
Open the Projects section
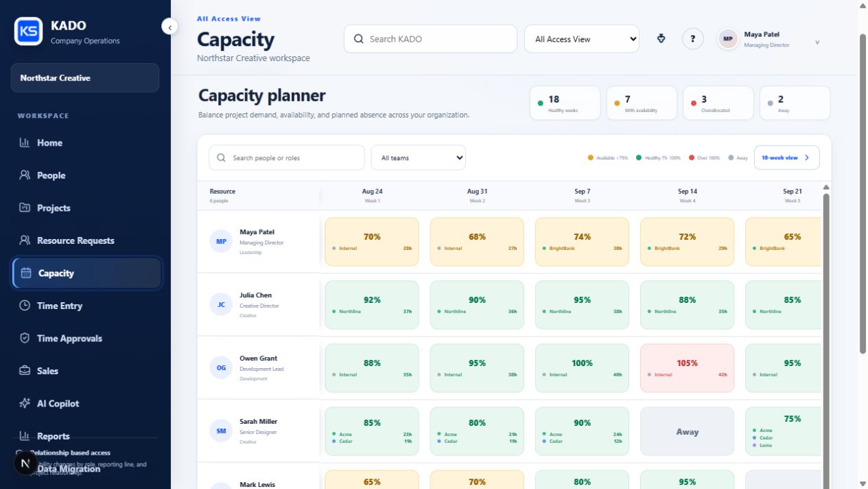click(x=85, y=207)
